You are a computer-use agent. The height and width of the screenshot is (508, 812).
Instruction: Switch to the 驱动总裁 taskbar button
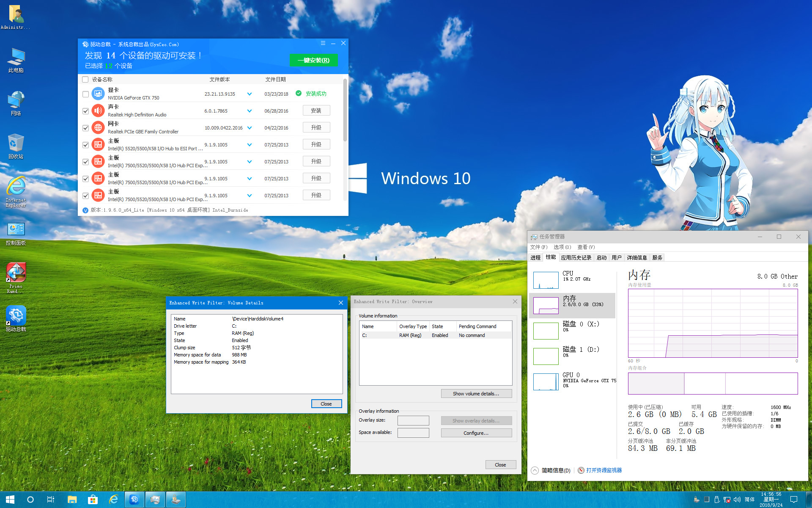tap(134, 500)
